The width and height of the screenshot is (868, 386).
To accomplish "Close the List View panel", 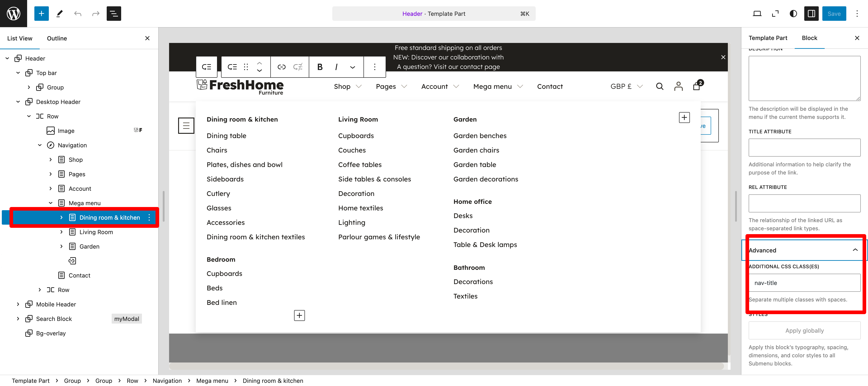I will point(147,38).
